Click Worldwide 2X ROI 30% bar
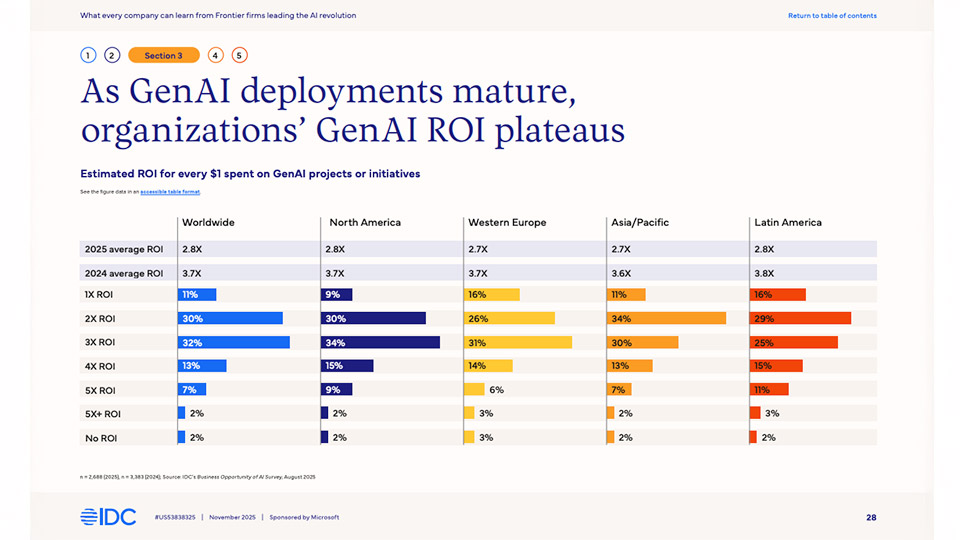 (230, 318)
